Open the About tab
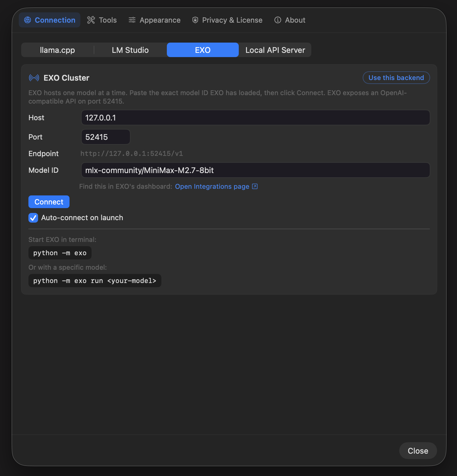This screenshot has width=457, height=476. click(x=290, y=20)
